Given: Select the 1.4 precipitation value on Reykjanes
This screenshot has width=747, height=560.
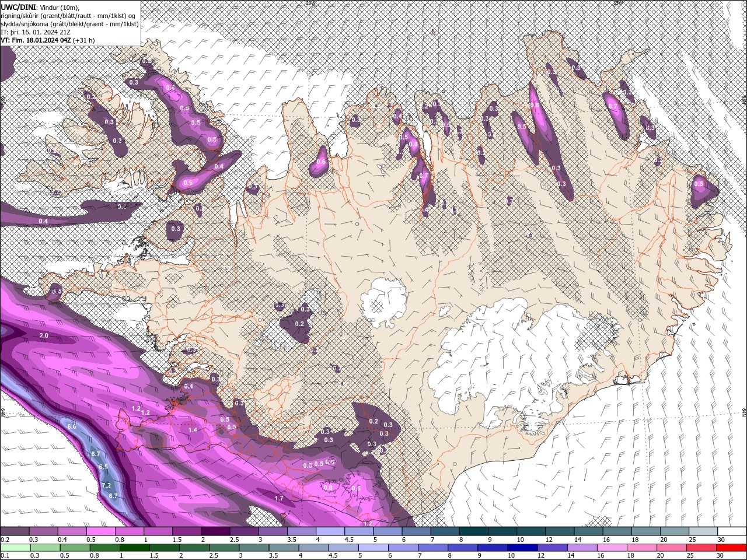Looking at the screenshot, I should (193, 430).
